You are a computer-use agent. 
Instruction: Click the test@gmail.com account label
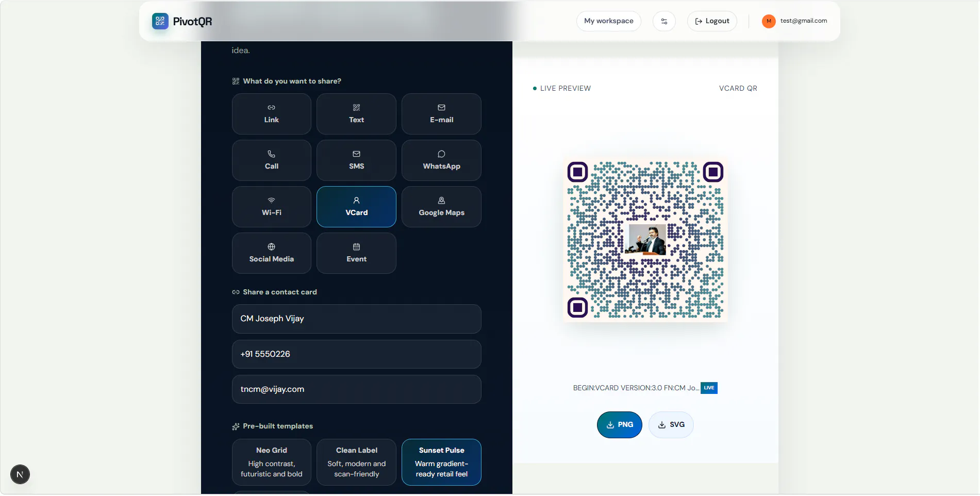pos(804,21)
